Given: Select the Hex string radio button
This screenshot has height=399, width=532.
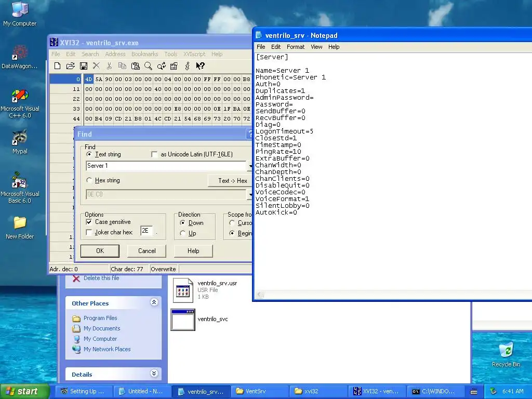Looking at the screenshot, I should click(89, 180).
